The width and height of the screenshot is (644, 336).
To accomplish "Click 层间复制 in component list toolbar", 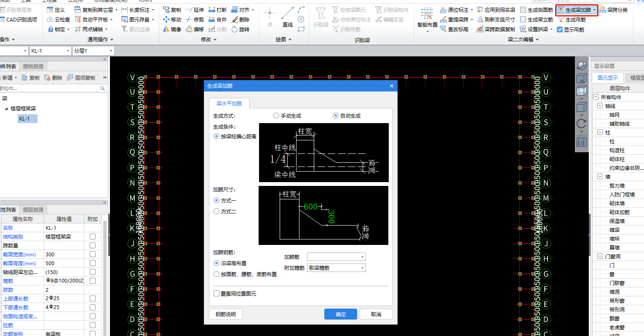I will pos(81,78).
